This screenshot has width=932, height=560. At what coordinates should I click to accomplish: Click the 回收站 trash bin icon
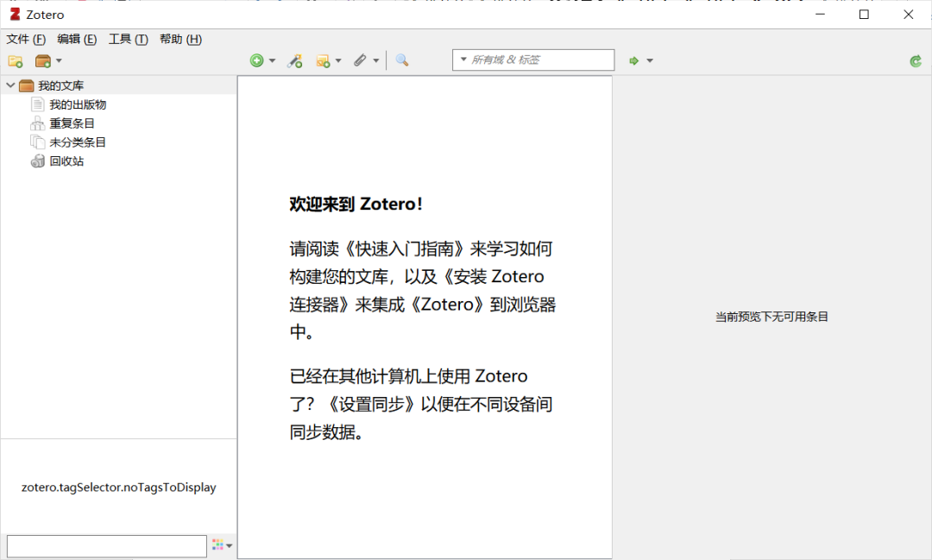click(x=37, y=161)
